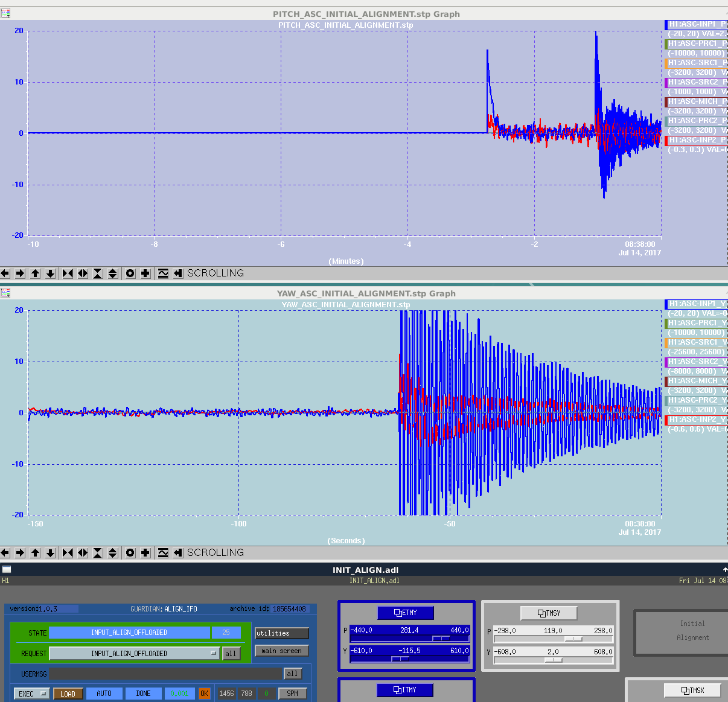Click the archive id value 185654408
Image resolution: width=728 pixels, height=702 pixels.
[x=290, y=609]
